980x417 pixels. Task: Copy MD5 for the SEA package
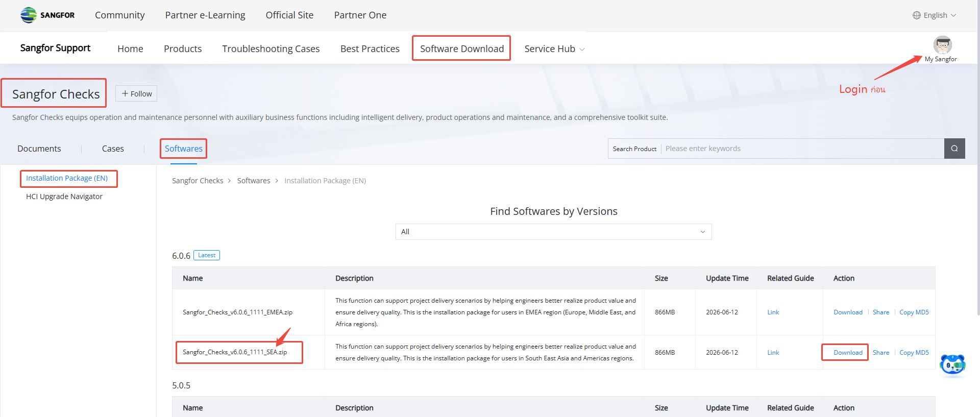(914, 353)
